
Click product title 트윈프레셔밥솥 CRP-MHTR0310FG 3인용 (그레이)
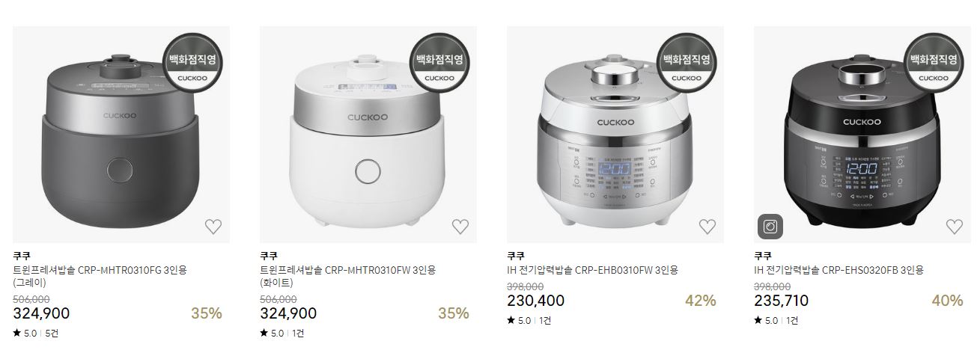click(x=100, y=277)
